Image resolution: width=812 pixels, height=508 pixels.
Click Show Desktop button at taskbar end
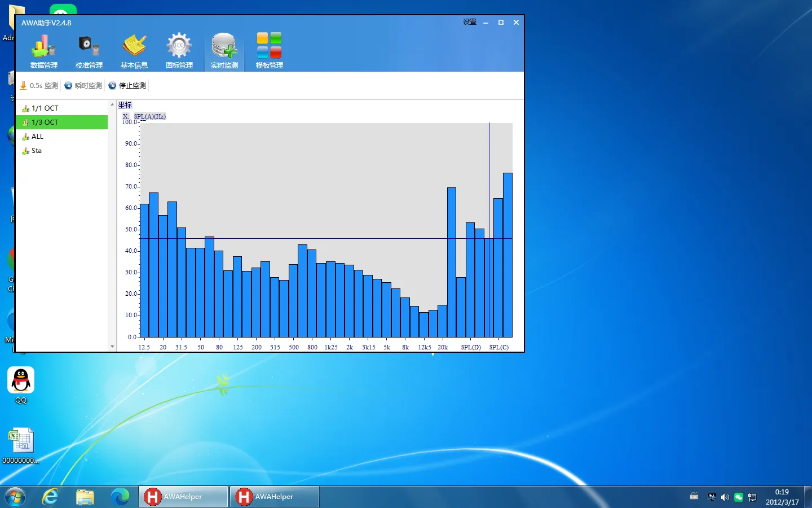pos(807,497)
